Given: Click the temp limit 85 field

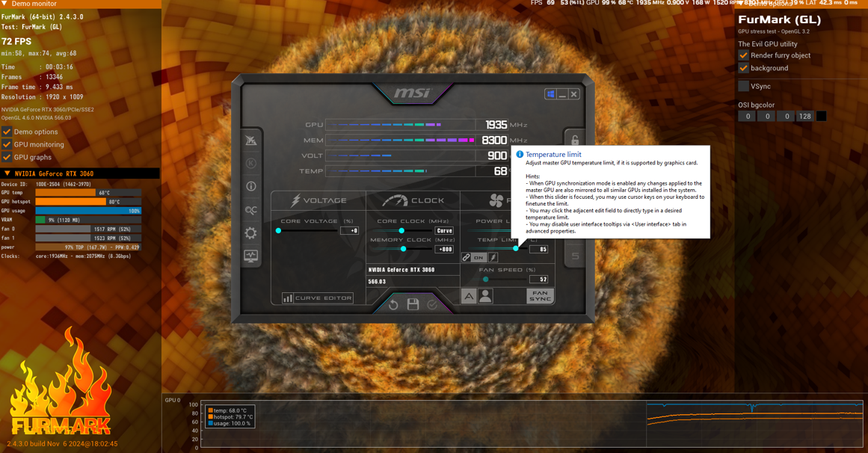Looking at the screenshot, I should pos(539,249).
